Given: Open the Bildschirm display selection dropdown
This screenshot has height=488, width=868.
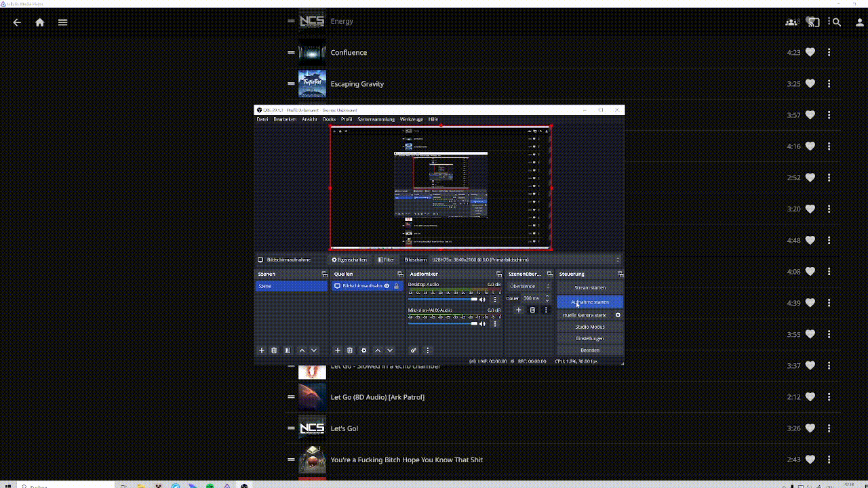Looking at the screenshot, I should coord(525,260).
